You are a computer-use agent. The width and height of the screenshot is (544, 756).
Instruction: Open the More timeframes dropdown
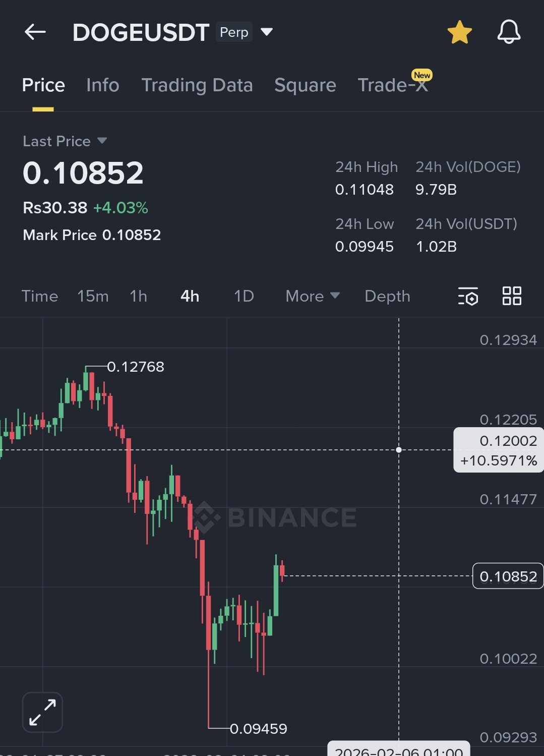click(x=312, y=296)
